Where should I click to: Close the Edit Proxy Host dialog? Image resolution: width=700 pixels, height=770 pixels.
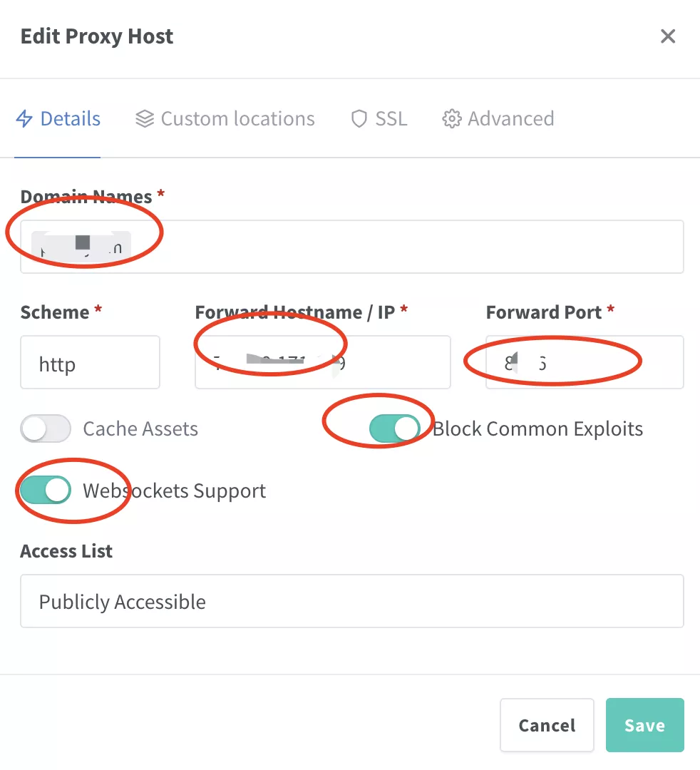[668, 36]
